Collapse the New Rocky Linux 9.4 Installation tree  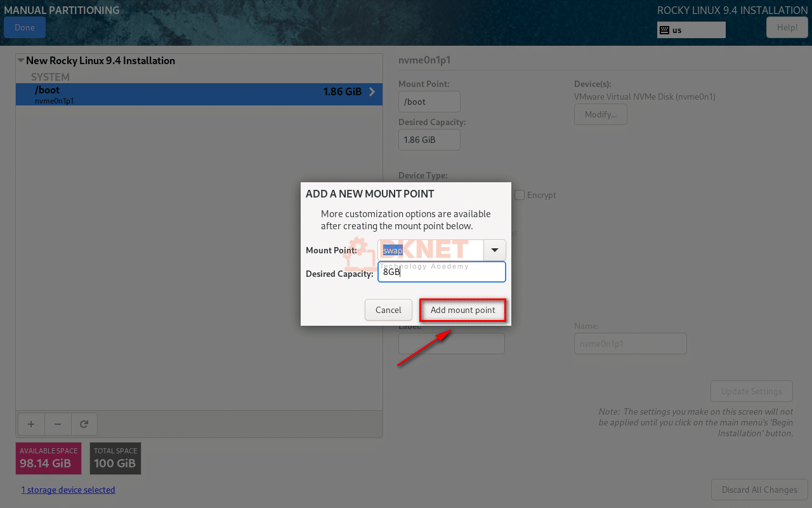(21, 61)
